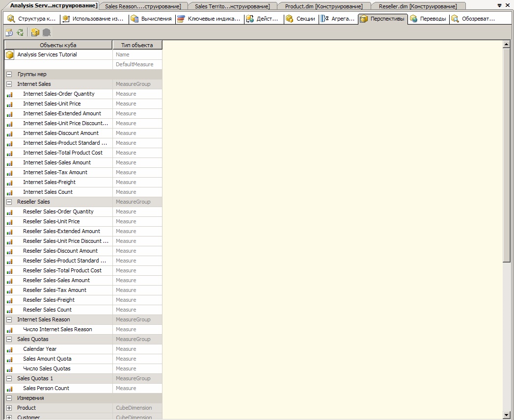Click the measure icon for Reseller Sales-Freight

pos(10,301)
